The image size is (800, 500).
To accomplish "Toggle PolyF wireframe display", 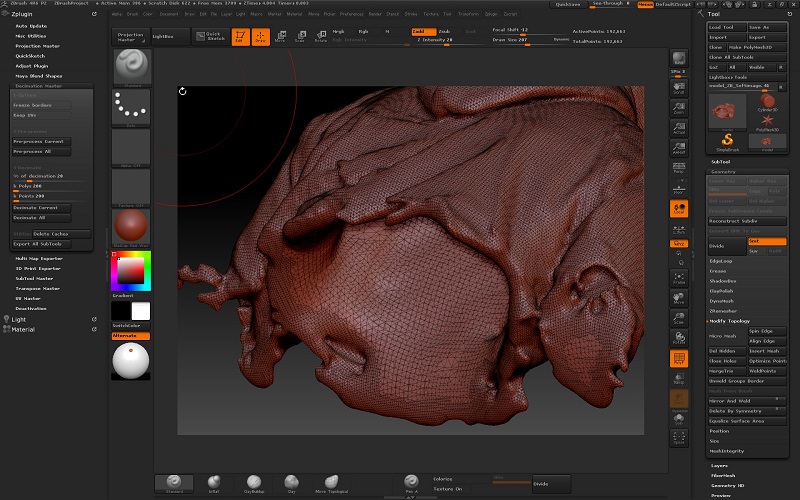I will [679, 358].
